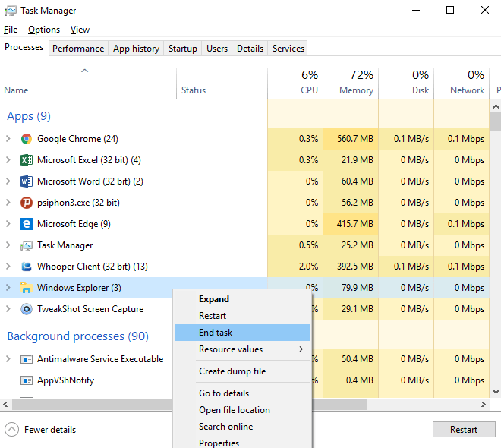501x448 pixels.
Task: Switch to the Startup tab
Action: 183,49
